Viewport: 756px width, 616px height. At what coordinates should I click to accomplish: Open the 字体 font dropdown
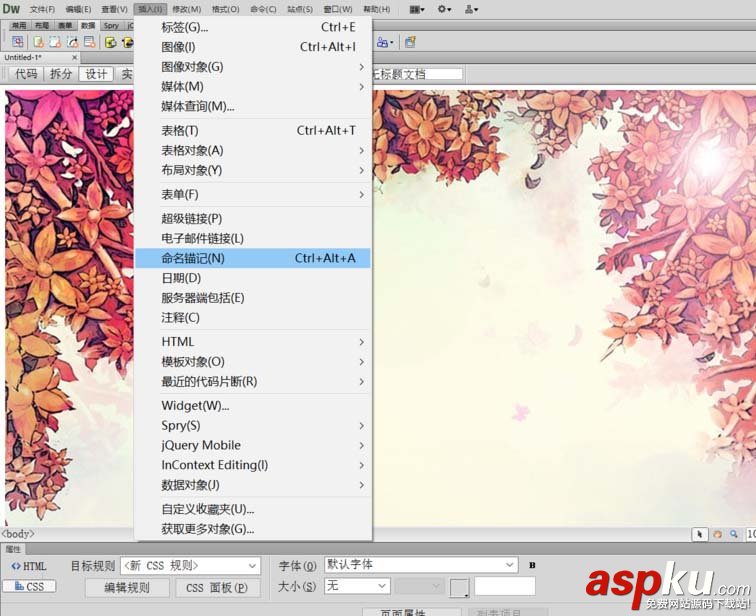(421, 564)
